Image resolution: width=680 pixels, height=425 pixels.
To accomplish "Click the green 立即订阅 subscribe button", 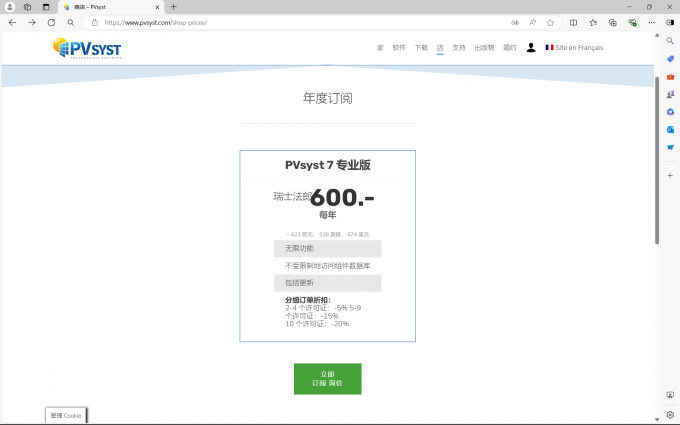I will [x=327, y=379].
